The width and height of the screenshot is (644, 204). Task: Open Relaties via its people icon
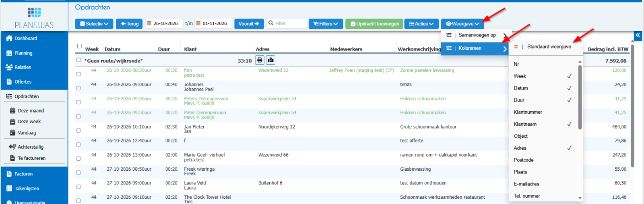pyautogui.click(x=9, y=67)
